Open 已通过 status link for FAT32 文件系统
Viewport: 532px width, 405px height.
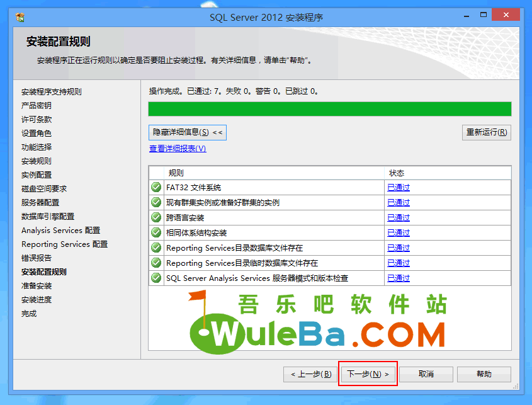(x=399, y=188)
